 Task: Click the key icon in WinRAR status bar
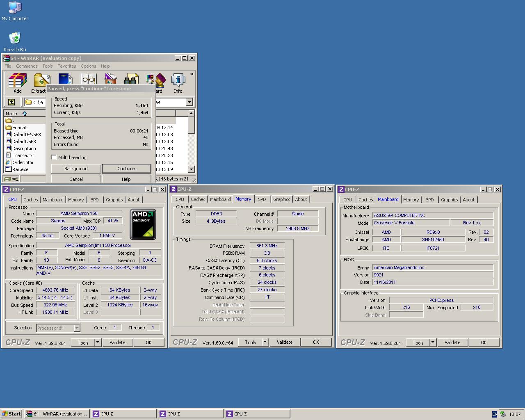point(16,179)
